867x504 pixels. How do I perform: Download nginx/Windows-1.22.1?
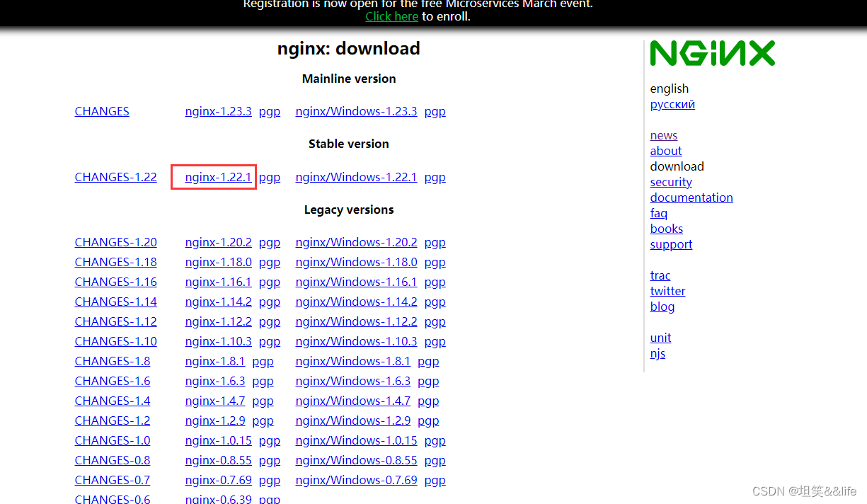356,177
